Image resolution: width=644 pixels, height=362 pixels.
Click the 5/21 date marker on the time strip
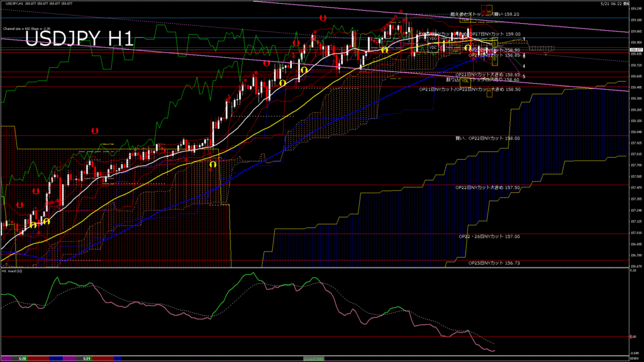click(x=87, y=359)
